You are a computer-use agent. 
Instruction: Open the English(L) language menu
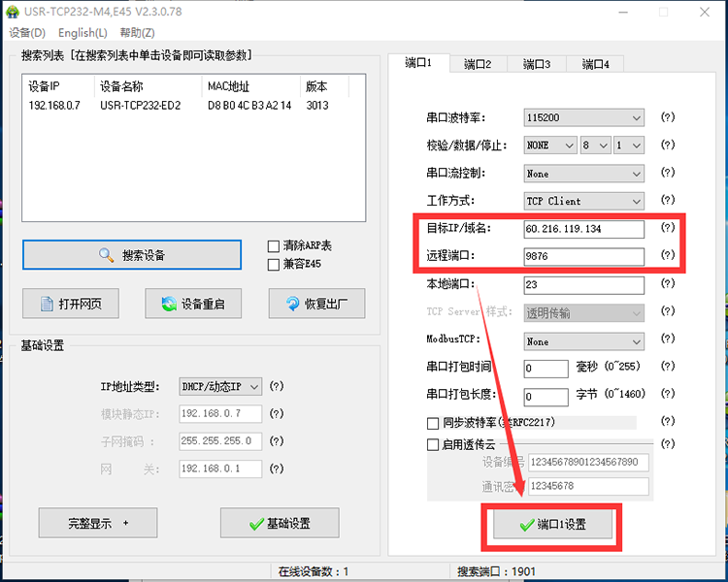point(83,33)
